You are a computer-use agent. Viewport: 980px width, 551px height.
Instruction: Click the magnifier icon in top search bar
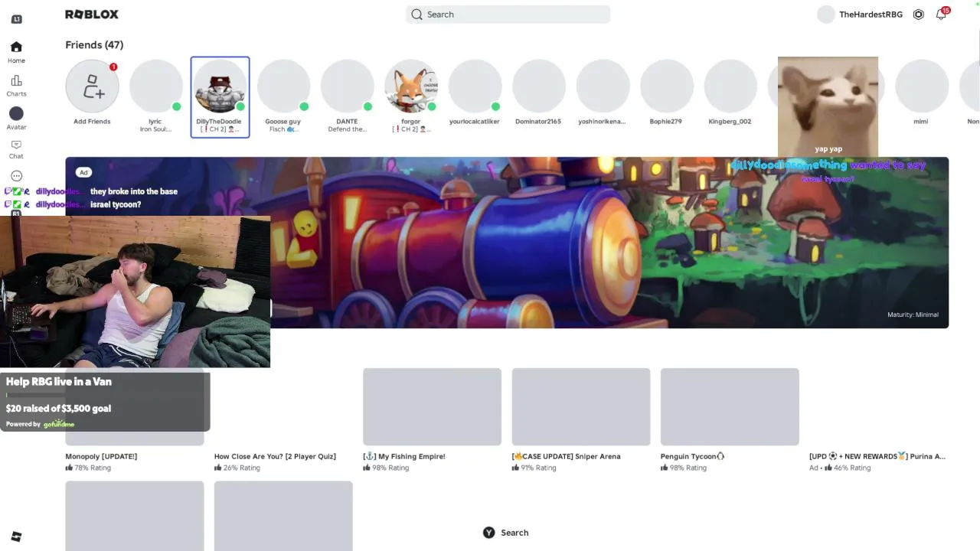pyautogui.click(x=416, y=15)
